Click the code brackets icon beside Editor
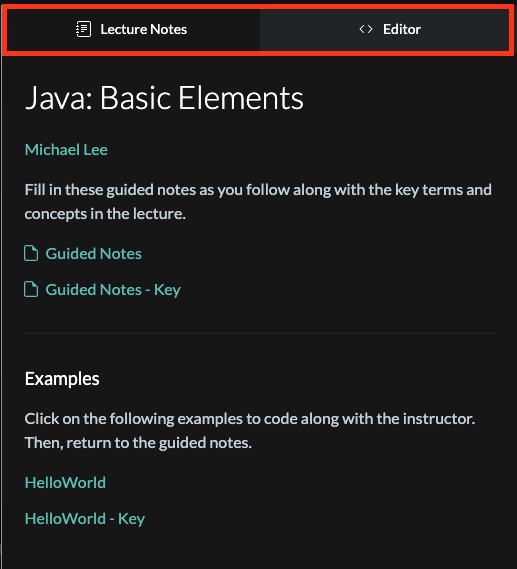This screenshot has height=569, width=517. coord(366,29)
